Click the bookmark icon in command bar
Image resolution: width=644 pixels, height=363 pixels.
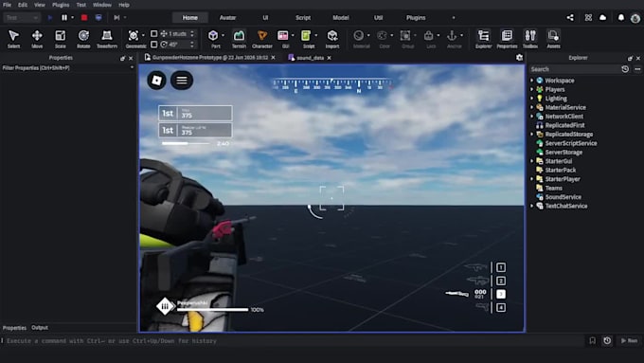pos(592,340)
